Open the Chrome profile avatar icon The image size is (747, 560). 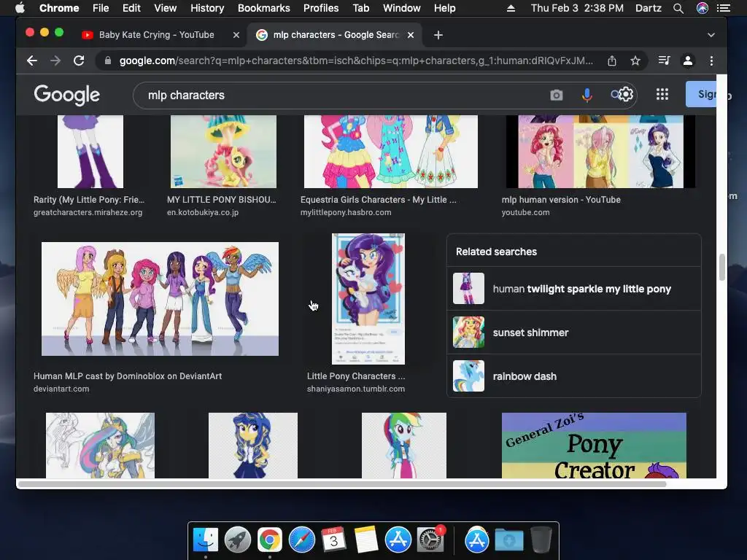click(x=688, y=61)
